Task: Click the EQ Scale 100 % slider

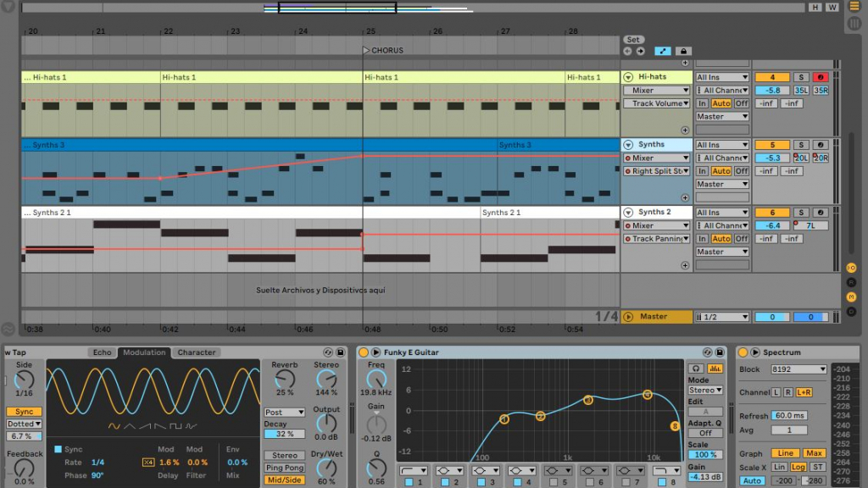Action: [705, 455]
